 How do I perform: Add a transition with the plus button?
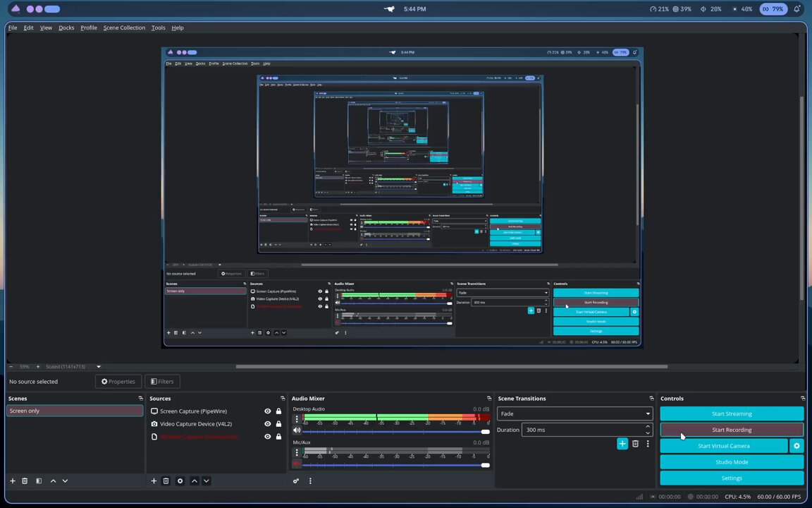(x=622, y=444)
